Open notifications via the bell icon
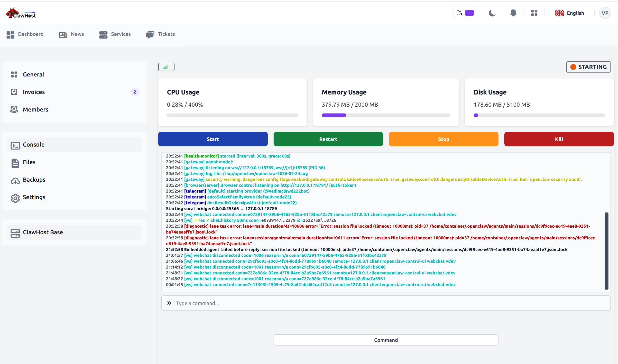The width and height of the screenshot is (618, 364). (513, 13)
